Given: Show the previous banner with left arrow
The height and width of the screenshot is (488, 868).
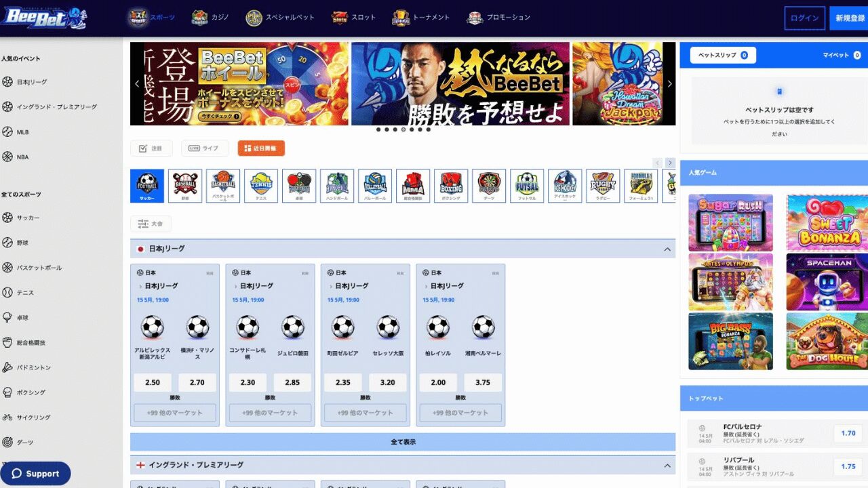Looking at the screenshot, I should pyautogui.click(x=137, y=84).
